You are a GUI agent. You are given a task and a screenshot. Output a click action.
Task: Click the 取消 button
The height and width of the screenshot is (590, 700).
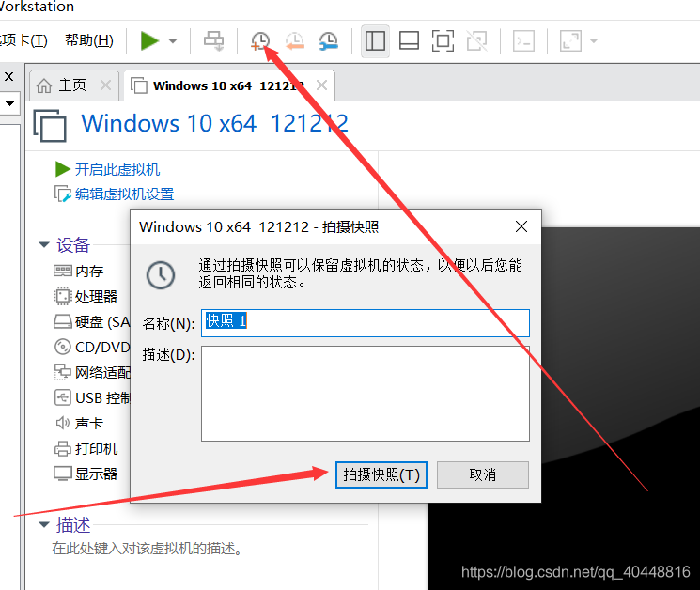pos(483,474)
